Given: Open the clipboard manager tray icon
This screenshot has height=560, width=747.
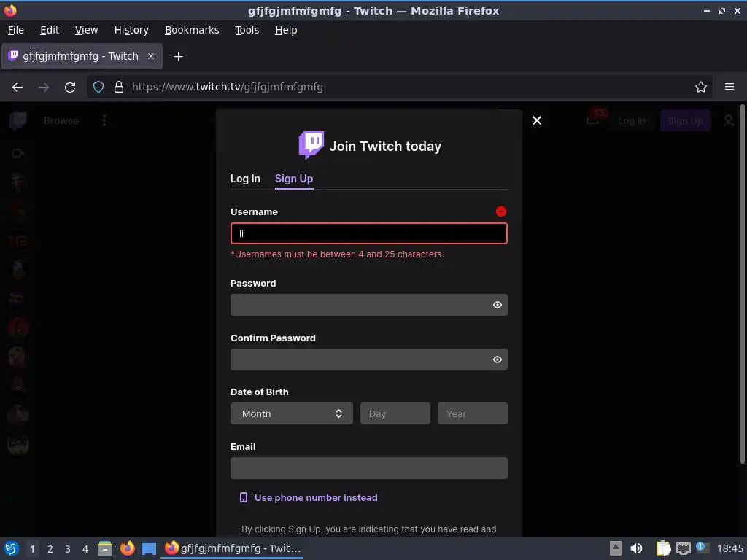Looking at the screenshot, I should pos(663,548).
